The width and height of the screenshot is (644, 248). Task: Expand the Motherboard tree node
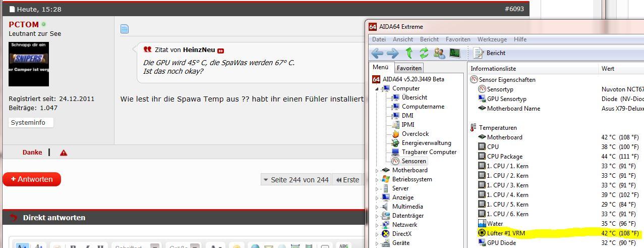[x=377, y=171]
